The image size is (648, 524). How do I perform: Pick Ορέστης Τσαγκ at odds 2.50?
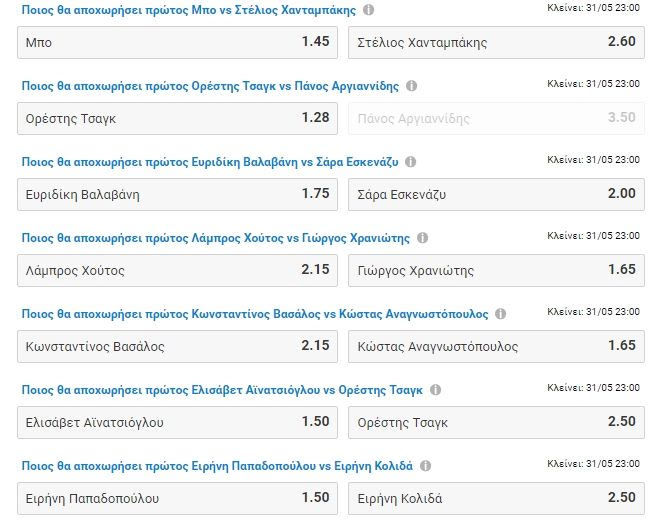click(500, 422)
